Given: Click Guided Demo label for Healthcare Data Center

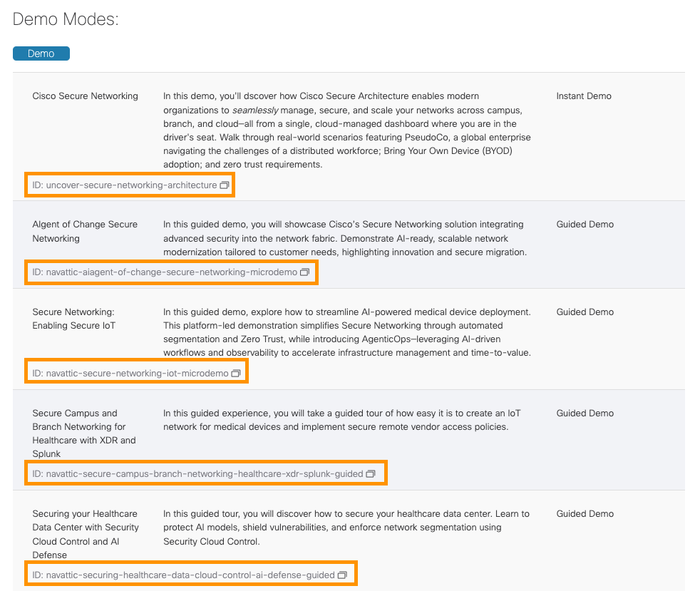Looking at the screenshot, I should click(585, 514).
